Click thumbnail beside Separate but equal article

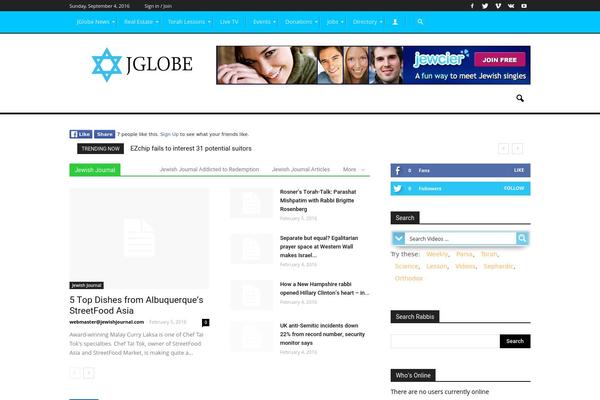click(x=251, y=249)
